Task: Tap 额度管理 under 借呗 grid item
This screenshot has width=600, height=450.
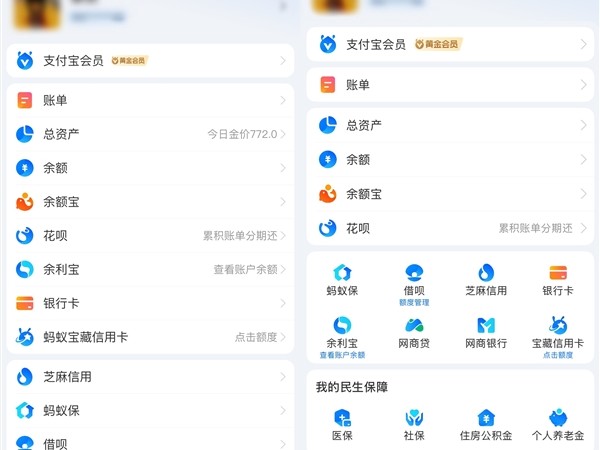Action: (414, 302)
